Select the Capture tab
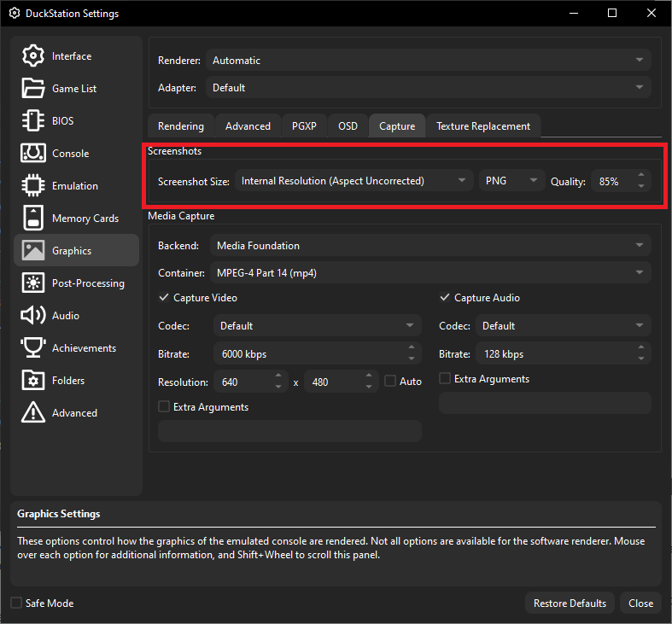Screen dimensions: 672x624 (397, 126)
